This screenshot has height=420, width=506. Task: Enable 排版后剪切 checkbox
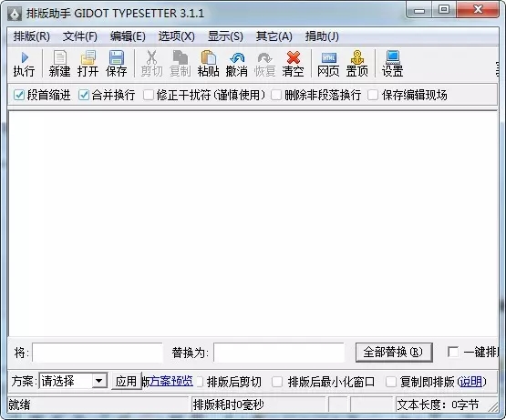200,382
